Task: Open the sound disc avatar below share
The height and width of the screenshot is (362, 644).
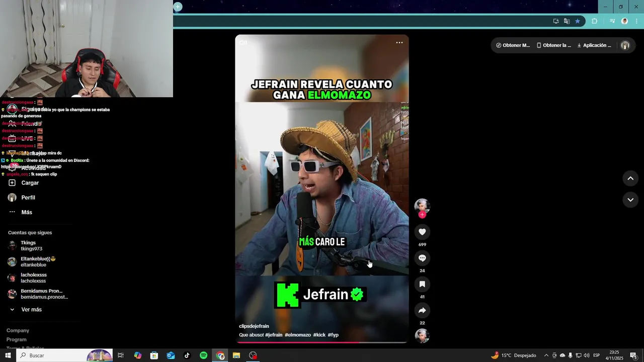Action: 422,335
